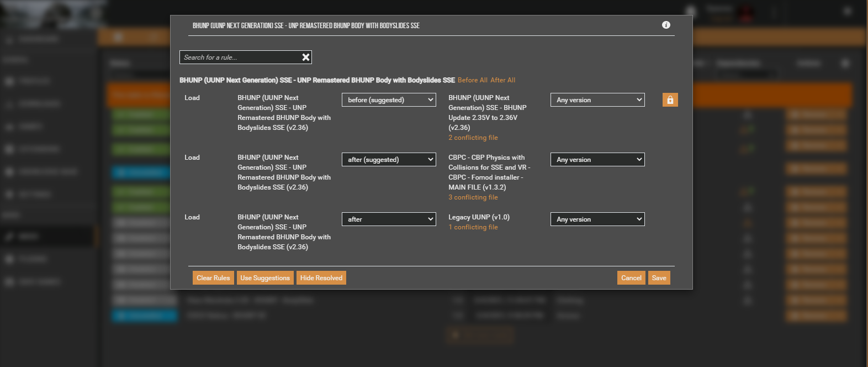Image resolution: width=868 pixels, height=367 pixels.
Task: Click the orange lock icon on first rule
Action: click(x=670, y=99)
